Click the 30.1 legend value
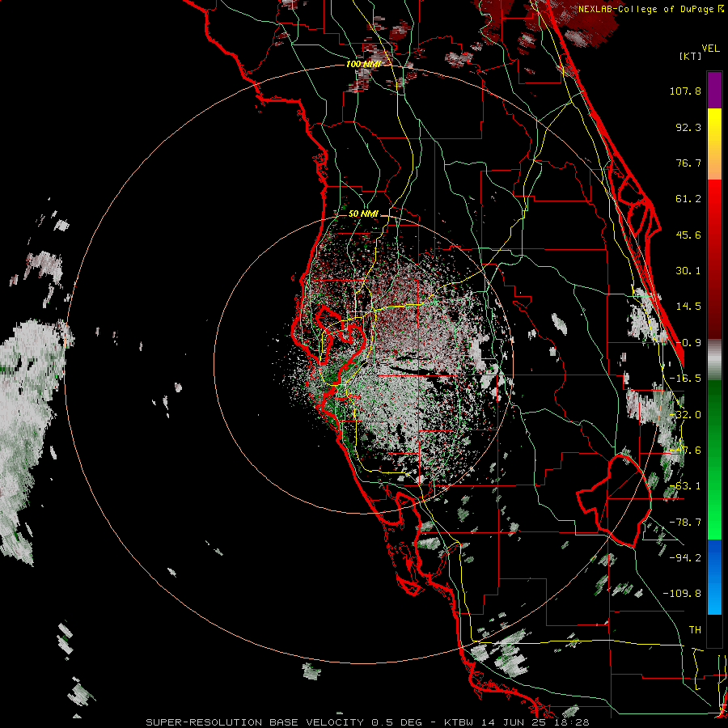Viewport: 728px width, 728px height. pos(688,271)
